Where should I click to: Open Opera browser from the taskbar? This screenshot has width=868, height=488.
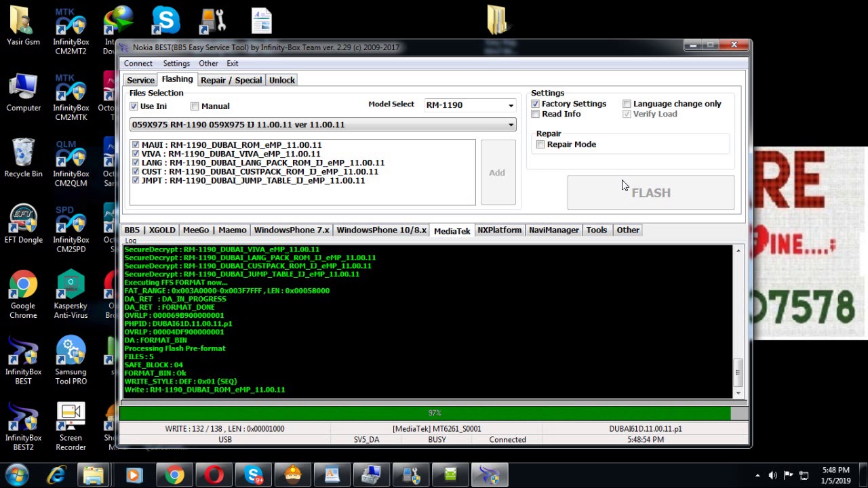point(214,475)
